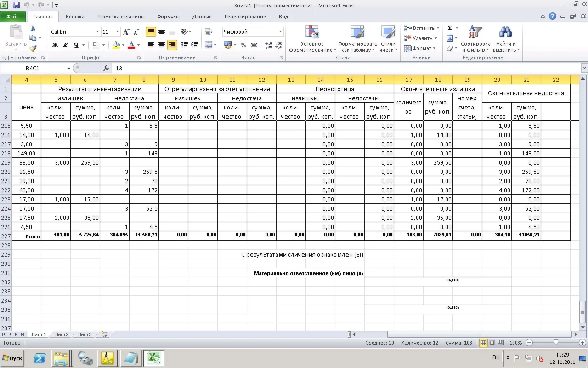
Task: Toggle bold formatting (Ж)
Action: [x=55, y=45]
